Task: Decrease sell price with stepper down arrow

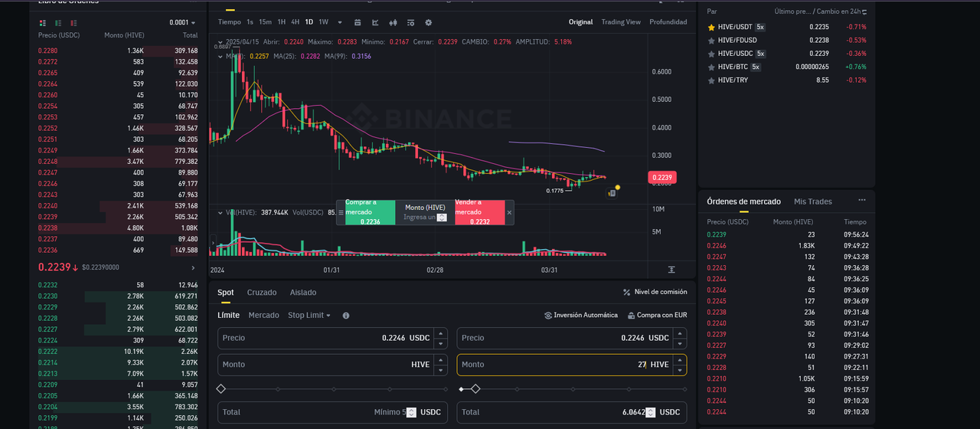Action: point(680,343)
